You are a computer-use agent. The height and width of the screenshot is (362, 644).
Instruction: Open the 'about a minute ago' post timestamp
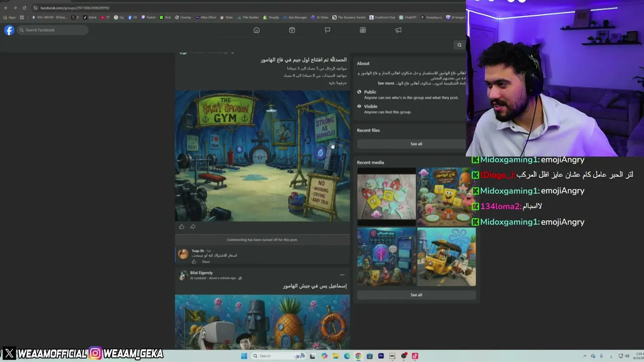click(x=222, y=278)
